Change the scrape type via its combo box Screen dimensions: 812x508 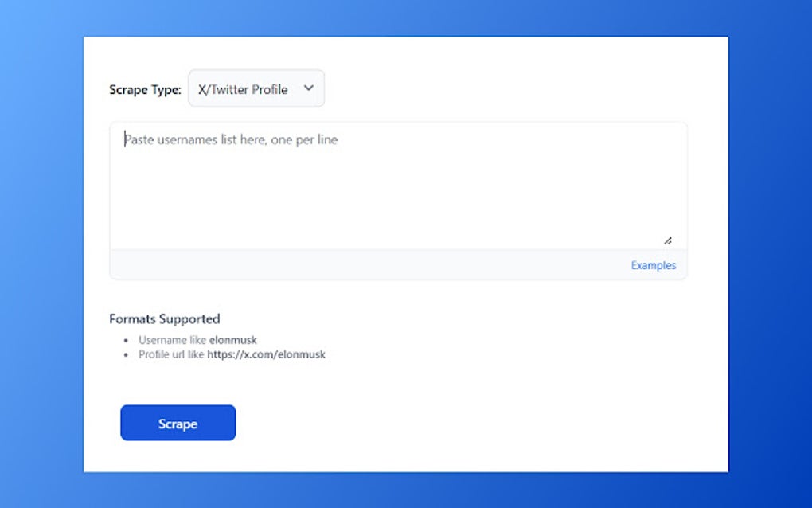tap(256, 88)
